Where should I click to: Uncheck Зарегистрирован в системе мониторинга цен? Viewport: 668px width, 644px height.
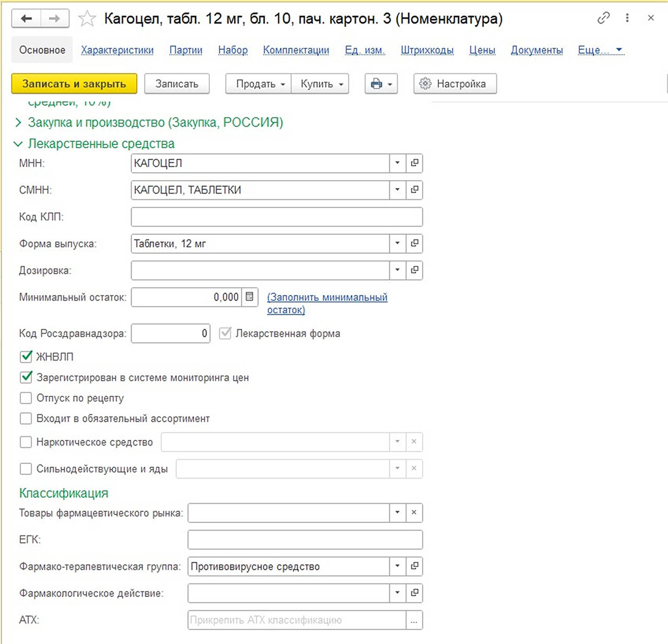tap(26, 377)
